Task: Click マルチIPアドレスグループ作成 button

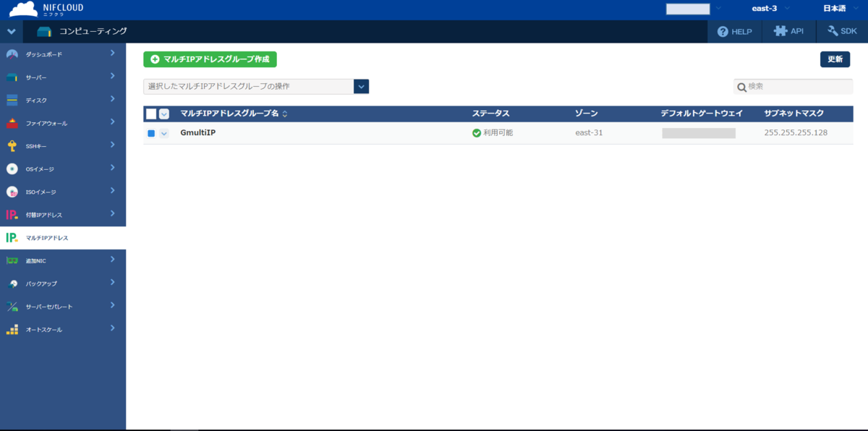Action: click(210, 59)
